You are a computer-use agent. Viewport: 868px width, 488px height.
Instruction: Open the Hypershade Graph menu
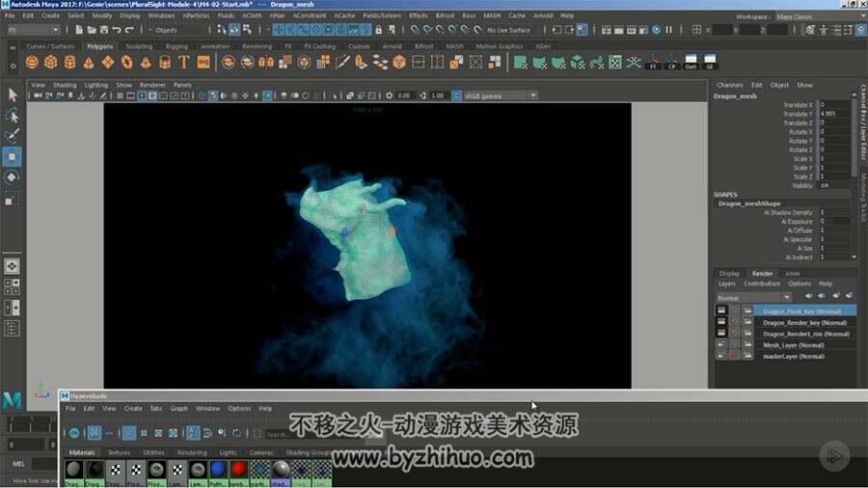pyautogui.click(x=178, y=408)
